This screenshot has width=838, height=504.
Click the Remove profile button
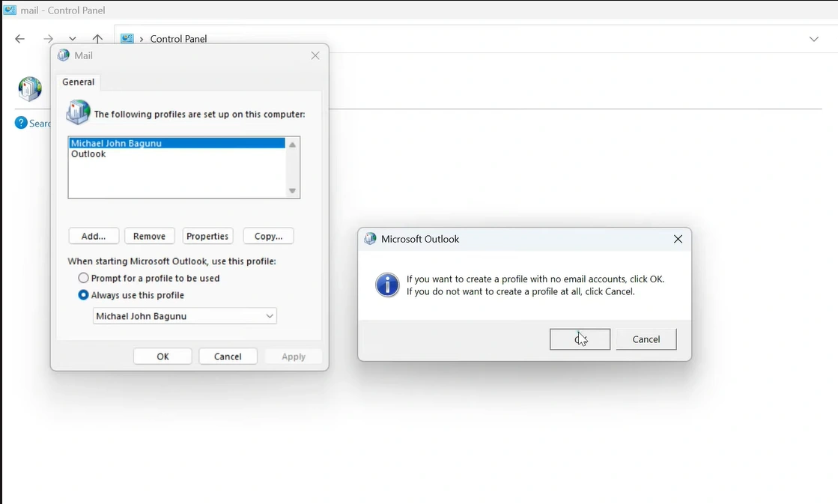pyautogui.click(x=149, y=236)
